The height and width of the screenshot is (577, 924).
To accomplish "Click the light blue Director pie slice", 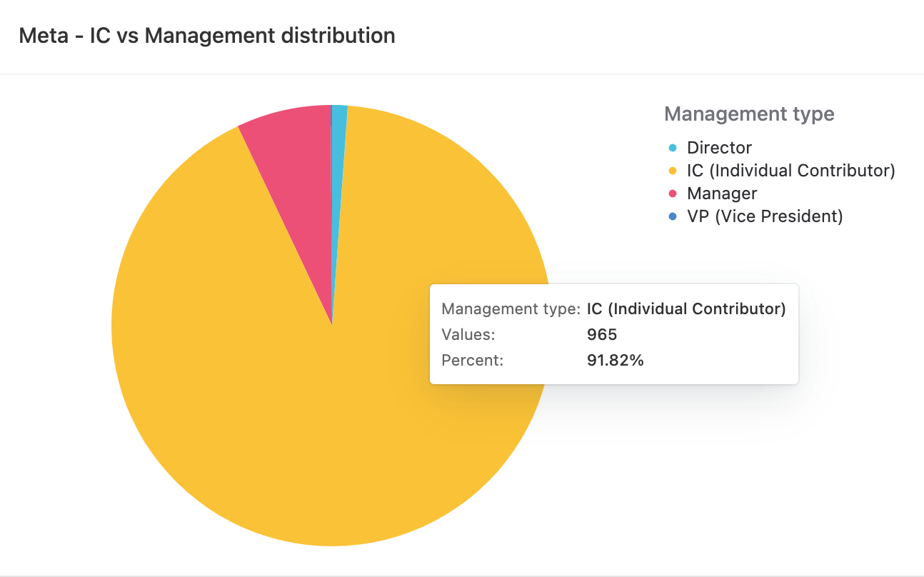I will point(338,179).
